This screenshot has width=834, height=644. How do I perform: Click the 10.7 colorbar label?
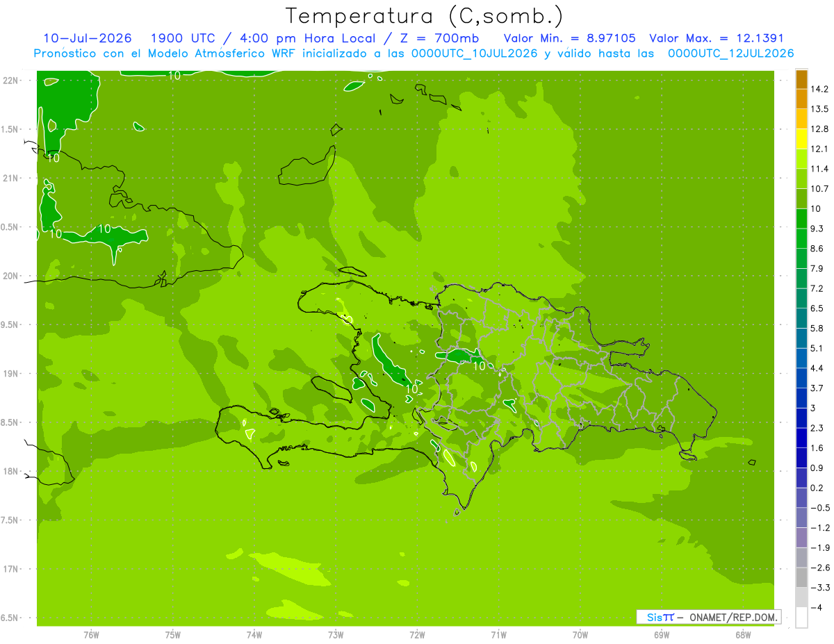click(819, 189)
